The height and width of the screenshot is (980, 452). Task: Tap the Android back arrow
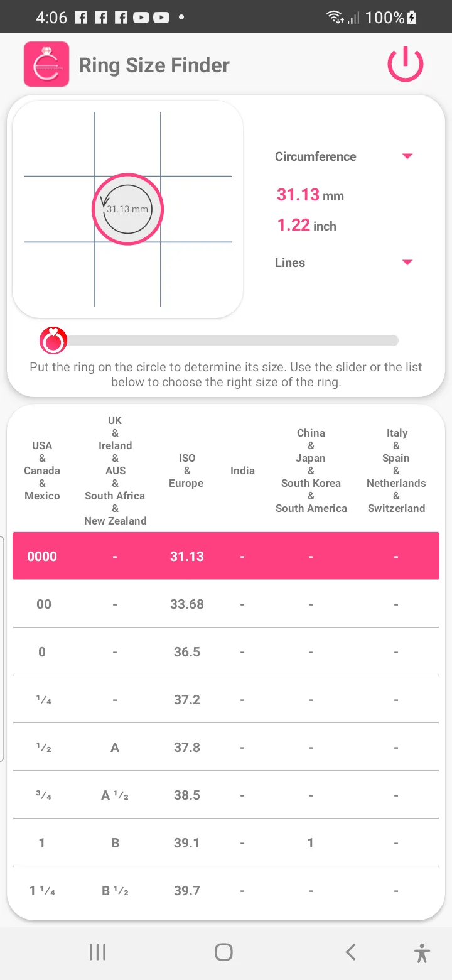[x=351, y=952]
